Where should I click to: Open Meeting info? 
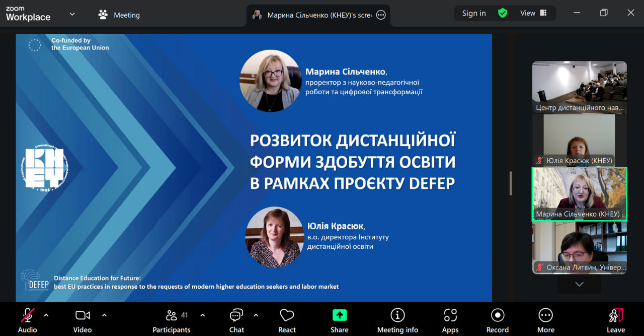pos(397,319)
